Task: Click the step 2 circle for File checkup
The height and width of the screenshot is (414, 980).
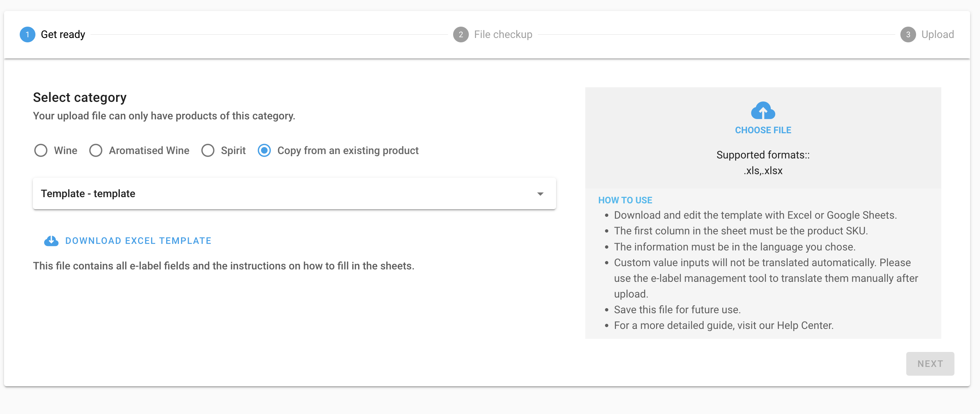Action: pyautogui.click(x=461, y=35)
